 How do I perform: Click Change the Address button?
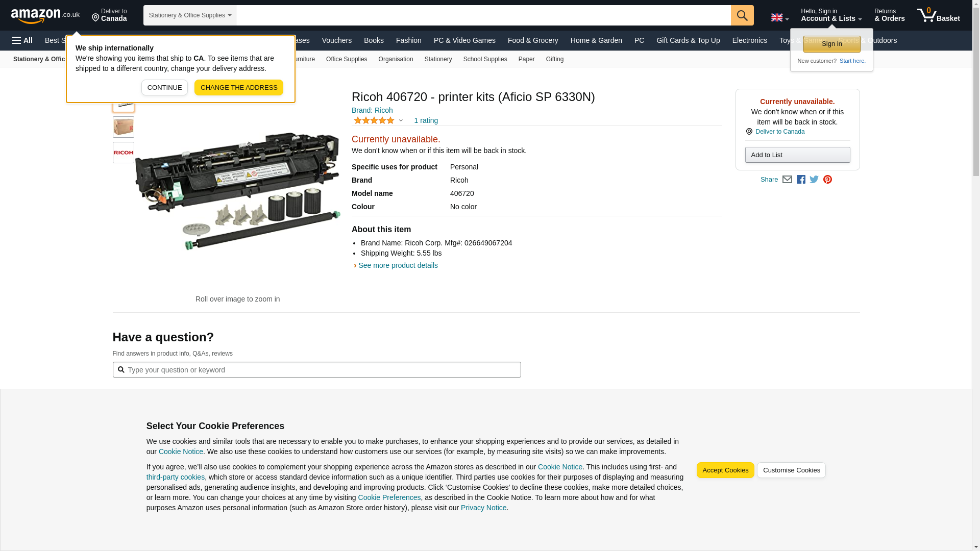(x=238, y=87)
